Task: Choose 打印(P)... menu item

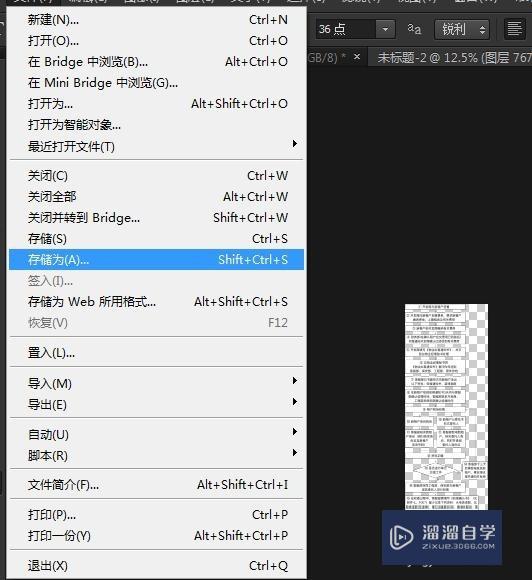Action: coord(156,515)
